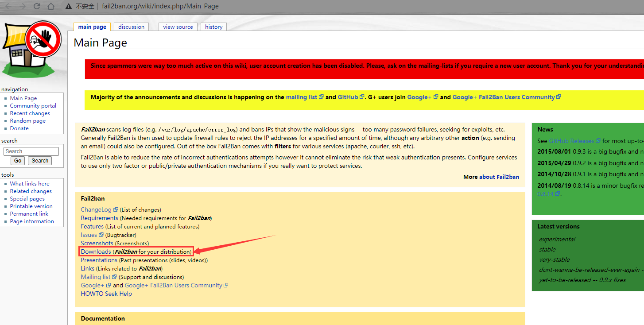Click the Documentation section heading

[103, 318]
